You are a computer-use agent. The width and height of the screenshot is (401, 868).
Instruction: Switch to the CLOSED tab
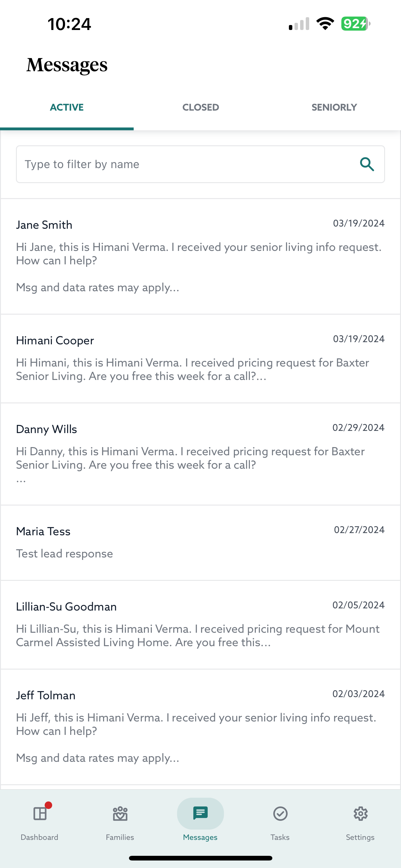(x=201, y=107)
